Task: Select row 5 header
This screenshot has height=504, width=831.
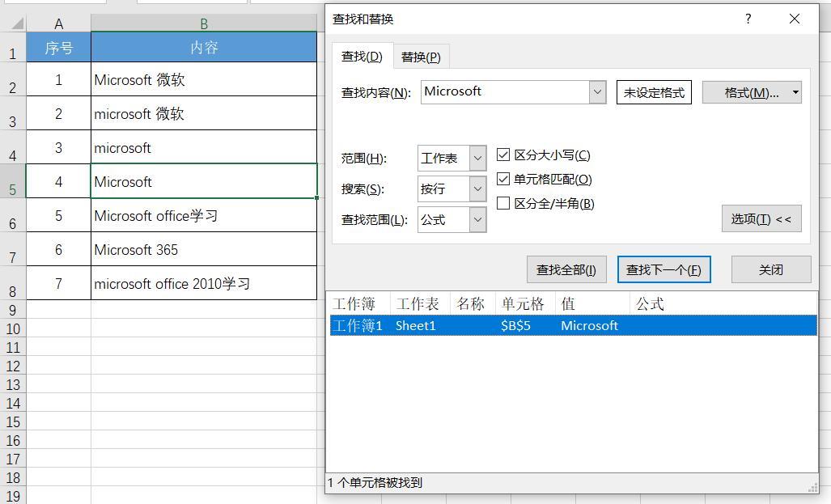Action: click(x=13, y=181)
